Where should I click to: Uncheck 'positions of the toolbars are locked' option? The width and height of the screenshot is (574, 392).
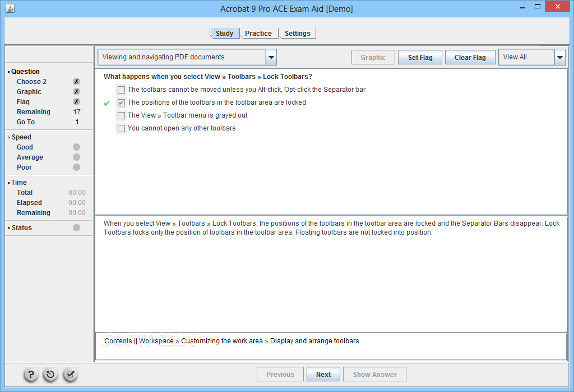point(121,102)
